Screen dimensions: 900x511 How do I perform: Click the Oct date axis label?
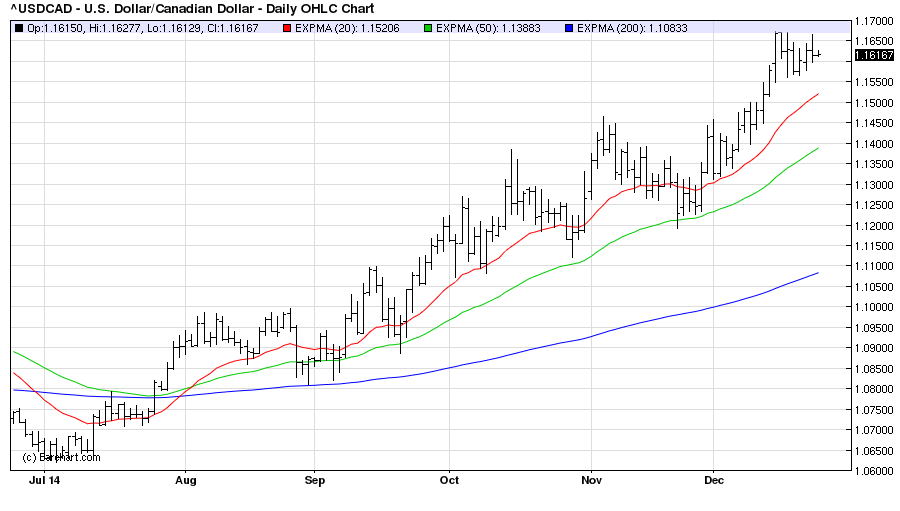[x=450, y=481]
